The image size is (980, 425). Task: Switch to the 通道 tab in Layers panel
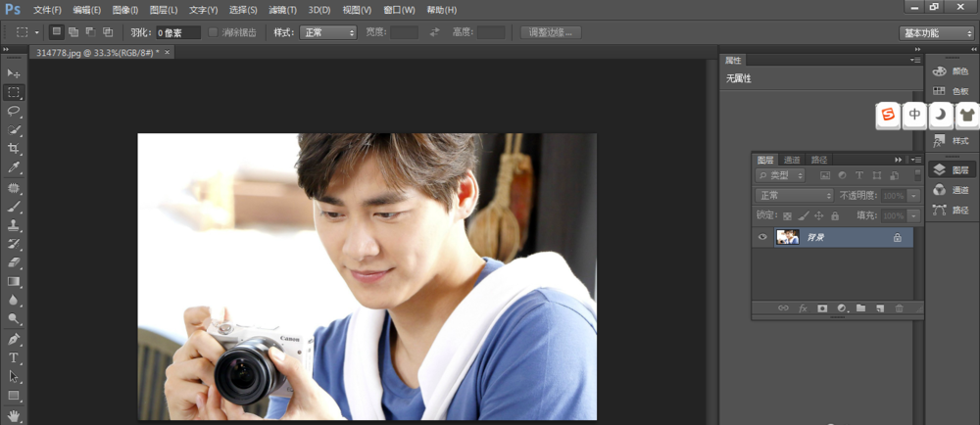click(792, 160)
